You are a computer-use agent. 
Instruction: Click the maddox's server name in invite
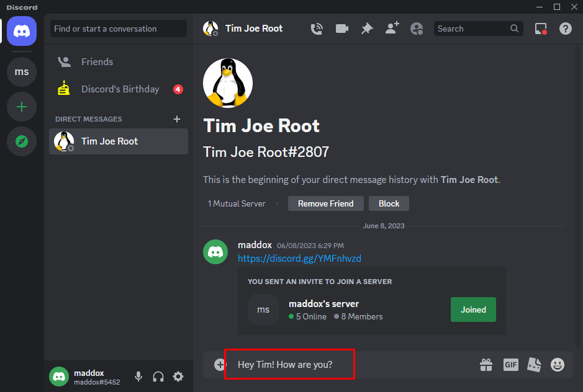click(x=324, y=303)
